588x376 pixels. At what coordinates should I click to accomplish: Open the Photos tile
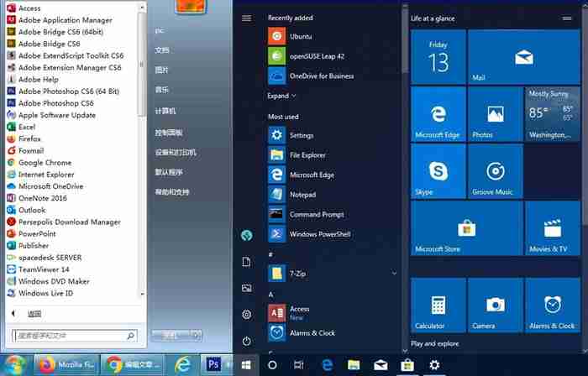[496, 114]
